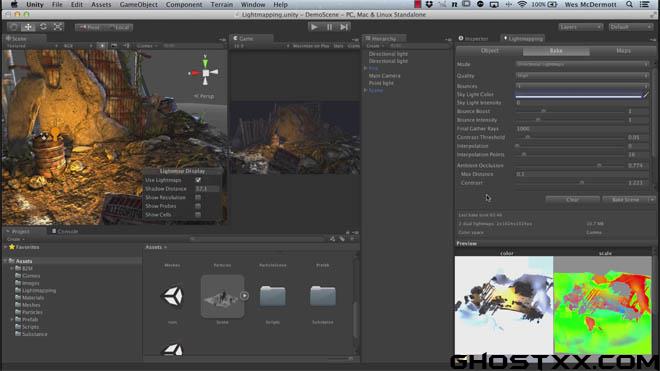The height and width of the screenshot is (371, 660).
Task: Select the Move tool in the toolbar
Action: click(x=28, y=27)
